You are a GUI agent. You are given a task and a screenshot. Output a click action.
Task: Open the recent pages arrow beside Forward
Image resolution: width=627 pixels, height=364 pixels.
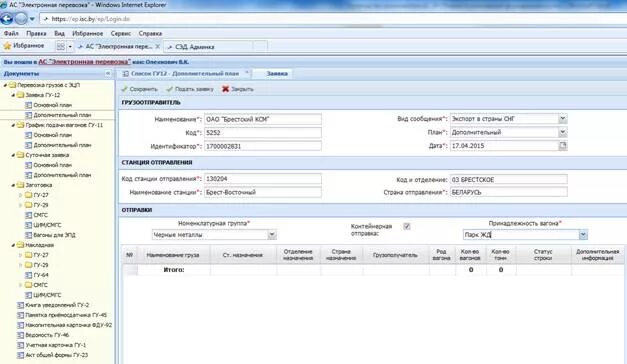point(32,19)
